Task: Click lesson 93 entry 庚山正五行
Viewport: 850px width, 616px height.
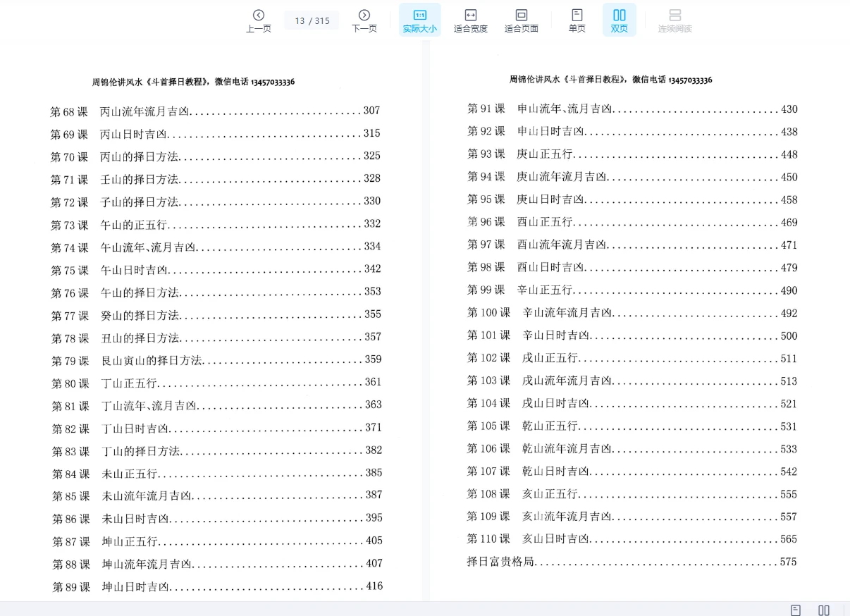Action: [632, 154]
